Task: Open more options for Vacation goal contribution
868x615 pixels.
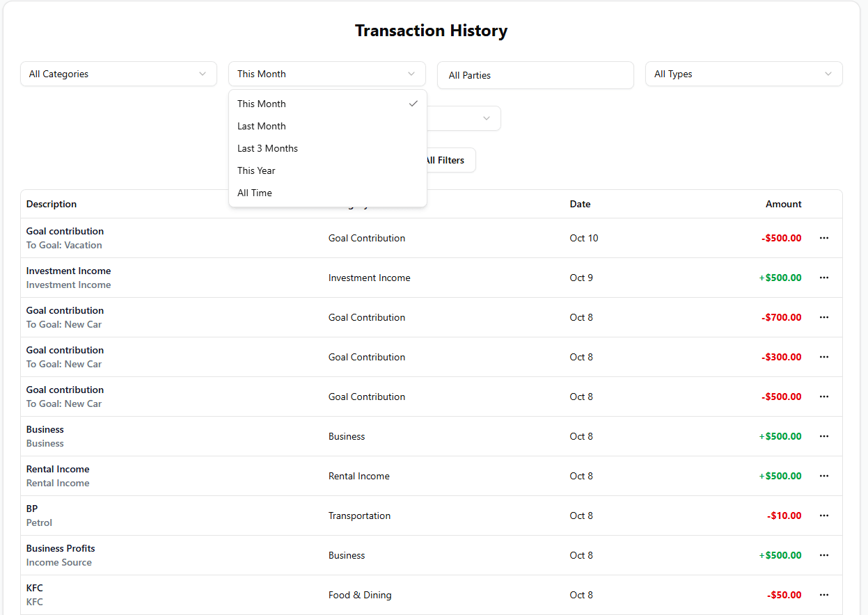Action: (824, 238)
